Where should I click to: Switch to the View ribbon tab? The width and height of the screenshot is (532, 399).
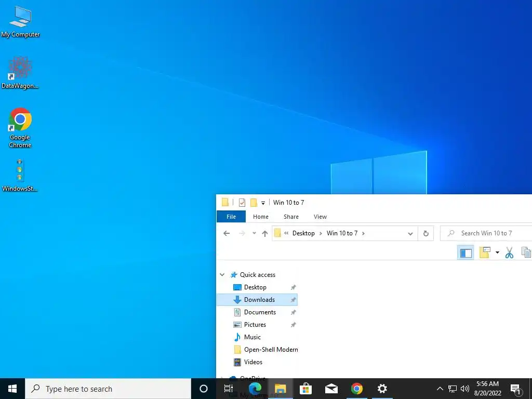pyautogui.click(x=320, y=217)
